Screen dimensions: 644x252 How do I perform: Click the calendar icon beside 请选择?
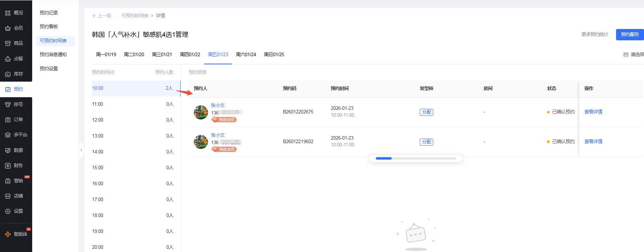tap(626, 54)
